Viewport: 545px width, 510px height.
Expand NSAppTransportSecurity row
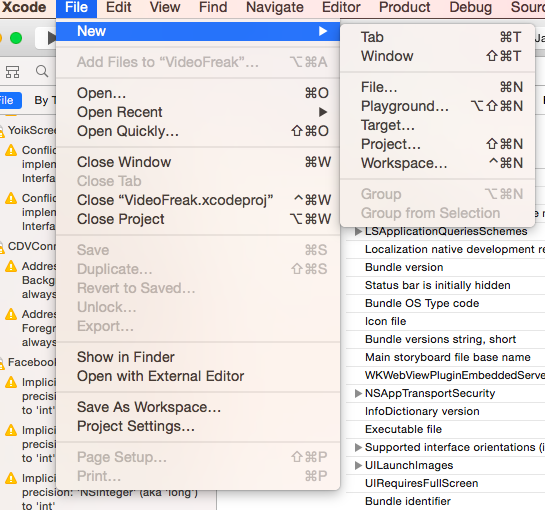pyautogui.click(x=358, y=393)
